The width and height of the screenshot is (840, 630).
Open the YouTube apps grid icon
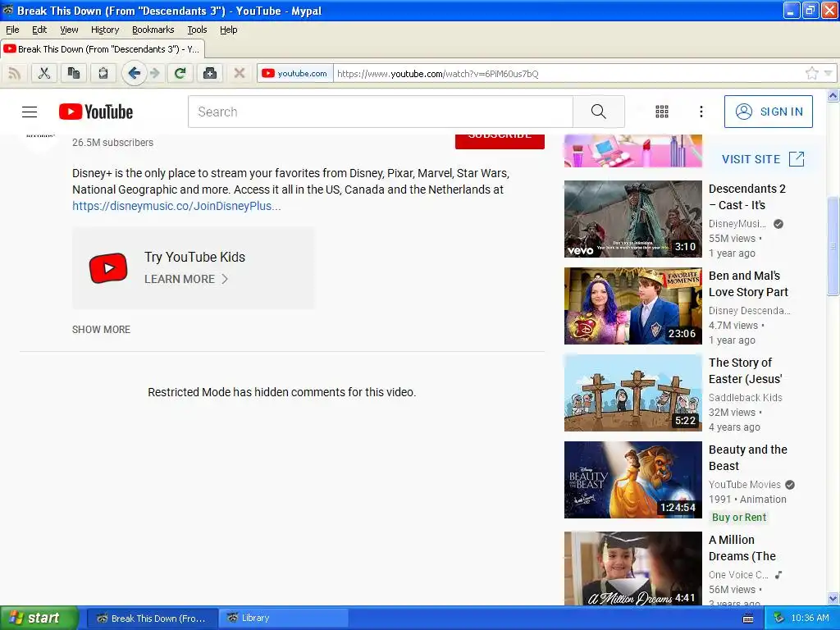point(662,112)
